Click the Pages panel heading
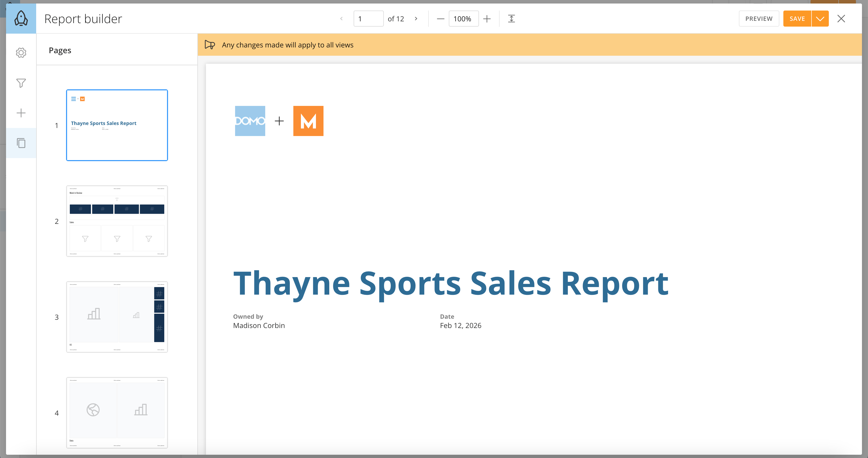Screen dimensions: 868x458 pyautogui.click(x=60, y=50)
